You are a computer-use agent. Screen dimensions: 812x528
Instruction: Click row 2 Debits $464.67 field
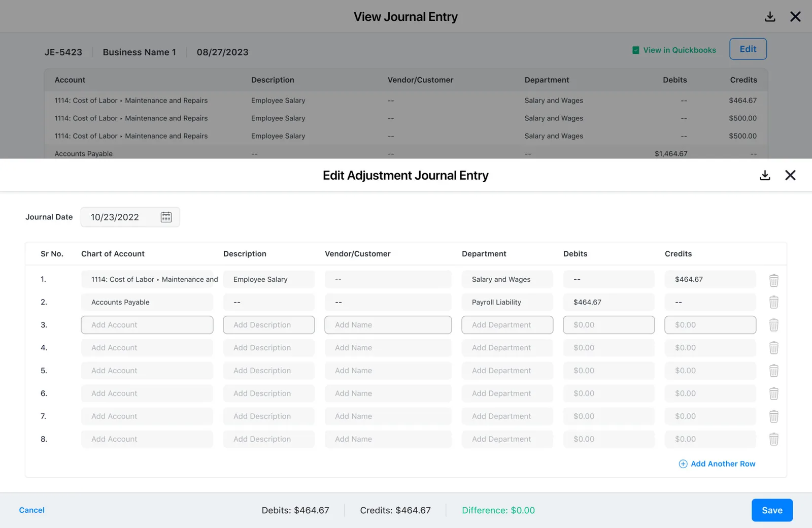pos(609,302)
